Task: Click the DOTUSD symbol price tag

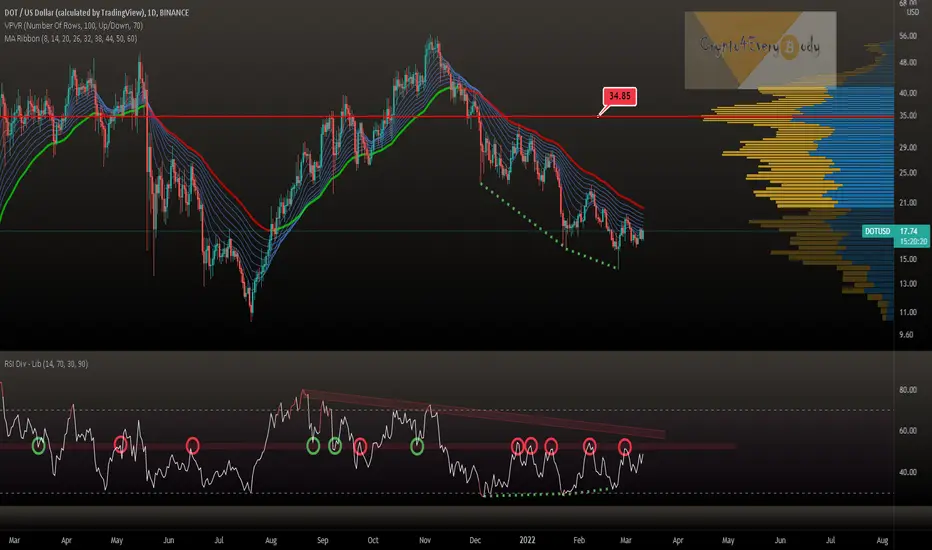Action: coord(877,231)
